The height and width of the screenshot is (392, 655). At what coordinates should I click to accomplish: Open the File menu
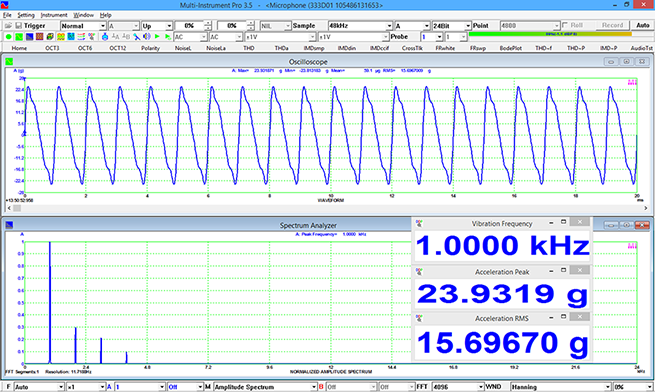pyautogui.click(x=7, y=15)
